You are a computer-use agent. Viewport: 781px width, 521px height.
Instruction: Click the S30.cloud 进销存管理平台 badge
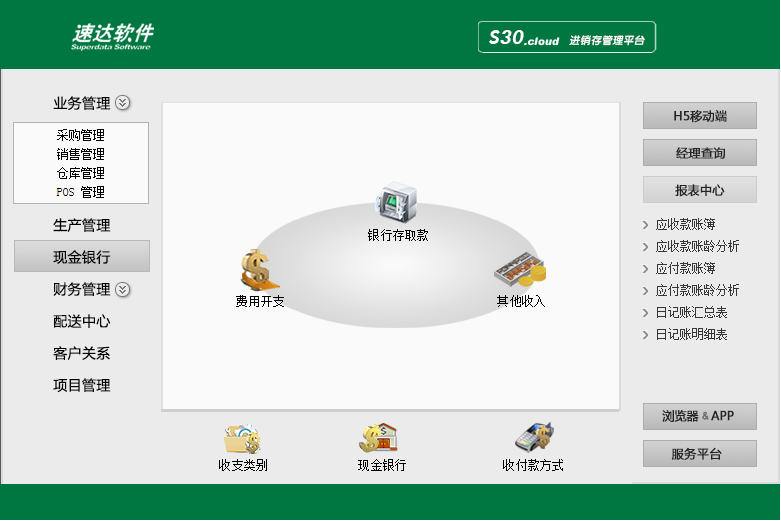[x=567, y=37]
